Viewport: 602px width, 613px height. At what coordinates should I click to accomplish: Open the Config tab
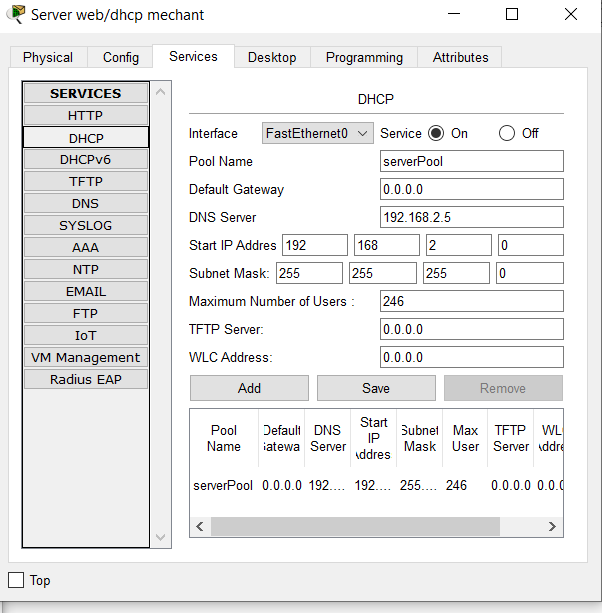tap(121, 57)
